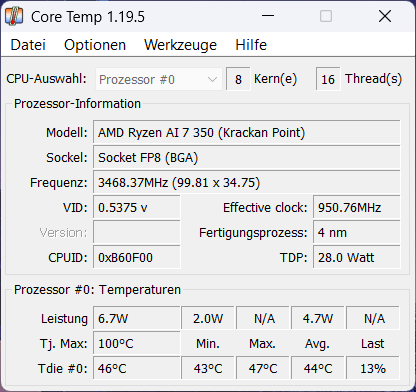Click the Kern(e) count field showing 8
This screenshot has width=416, height=392.
pos(238,79)
